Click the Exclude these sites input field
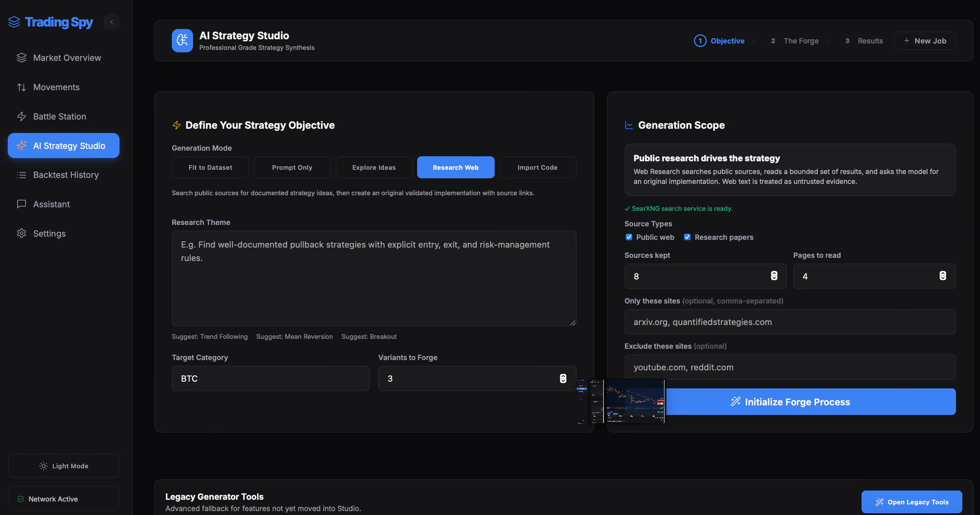The height and width of the screenshot is (515, 980). pos(790,367)
